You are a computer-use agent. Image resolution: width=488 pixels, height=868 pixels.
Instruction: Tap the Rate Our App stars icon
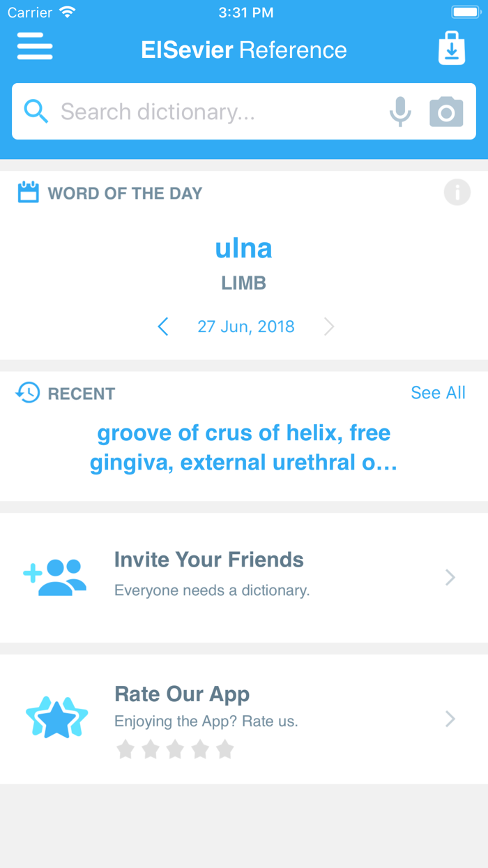(57, 718)
